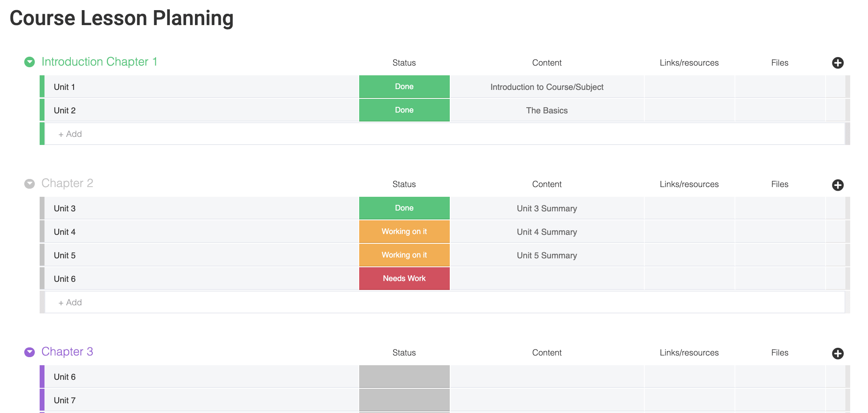Click Links/resources header in Introduction Chapter 1
This screenshot has width=868, height=413.
tap(689, 63)
